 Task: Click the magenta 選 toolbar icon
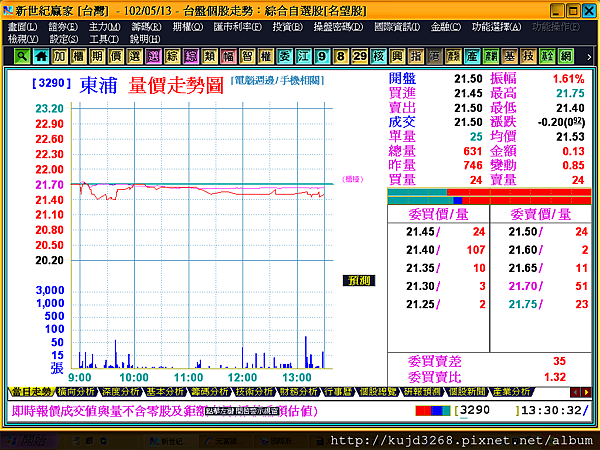[x=153, y=56]
